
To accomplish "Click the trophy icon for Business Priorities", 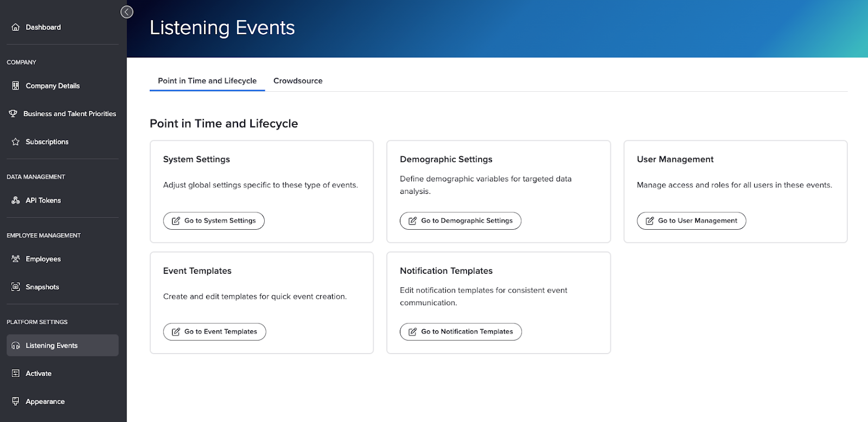I will [x=13, y=114].
